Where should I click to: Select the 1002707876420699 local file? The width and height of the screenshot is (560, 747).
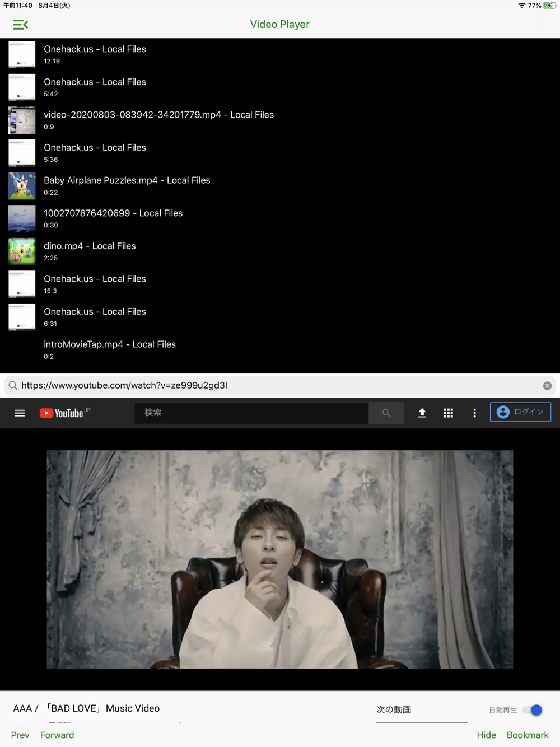click(280, 219)
